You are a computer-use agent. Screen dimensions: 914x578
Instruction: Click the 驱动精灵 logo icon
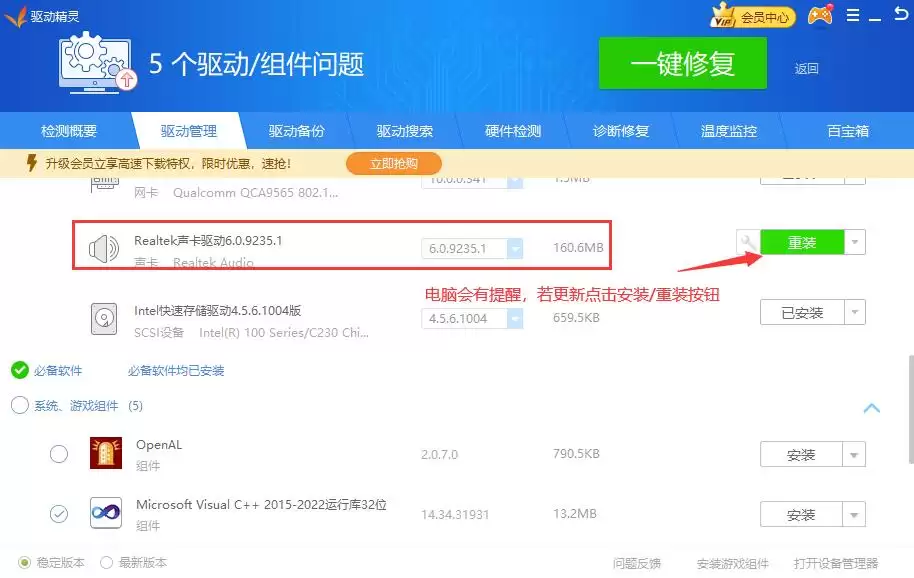15,16
